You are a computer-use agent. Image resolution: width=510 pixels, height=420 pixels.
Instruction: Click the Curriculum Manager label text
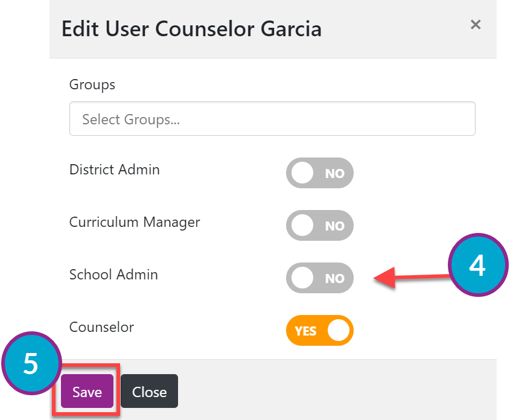click(135, 222)
